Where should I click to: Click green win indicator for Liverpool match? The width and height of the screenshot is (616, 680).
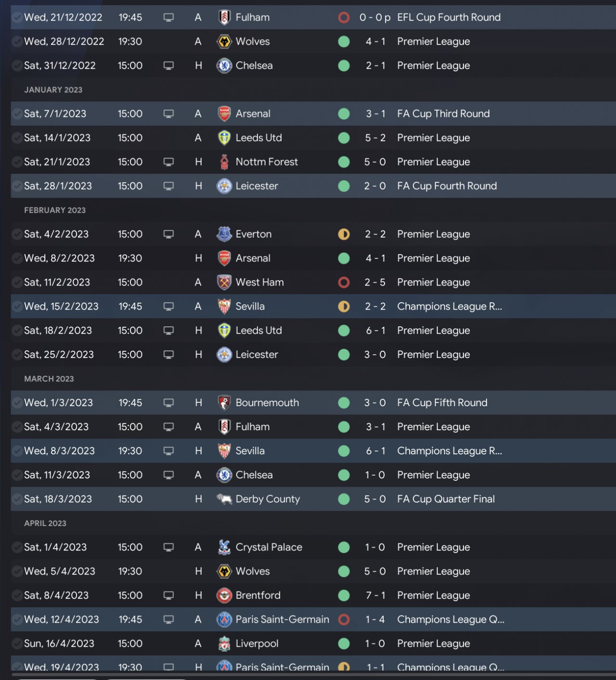pos(344,643)
